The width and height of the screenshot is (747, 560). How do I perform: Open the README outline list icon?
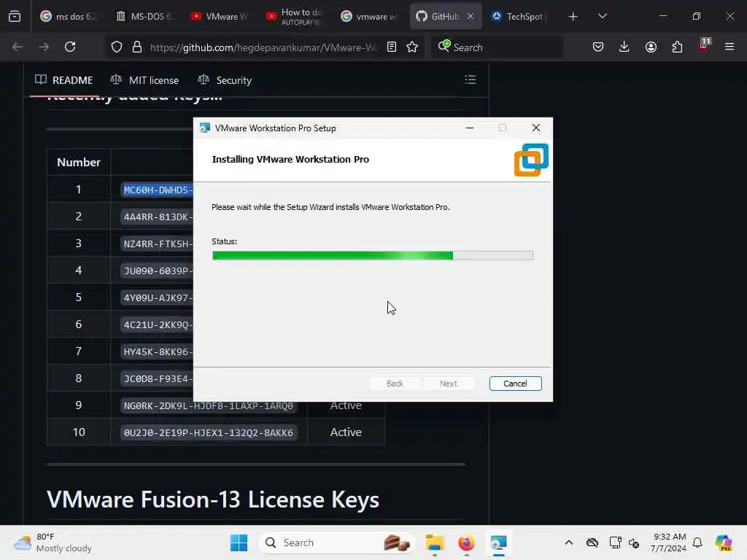(471, 79)
